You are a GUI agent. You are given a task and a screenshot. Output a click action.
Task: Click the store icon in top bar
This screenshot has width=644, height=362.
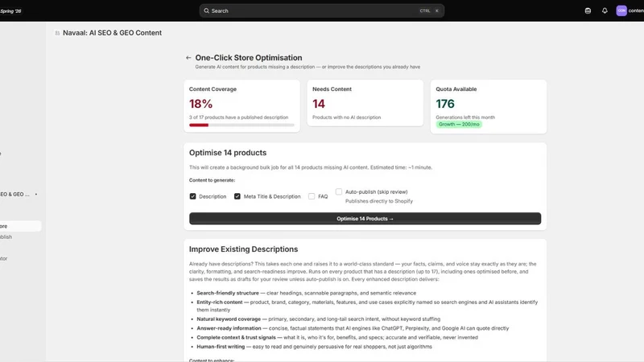(x=588, y=10)
